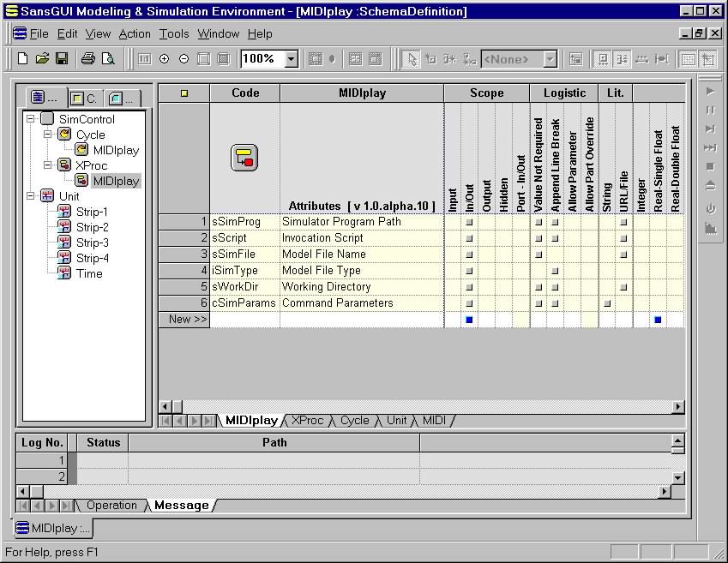The image size is (728, 563).
Task: Toggle In/Out checkbox for sSimProg row
Action: point(469,222)
